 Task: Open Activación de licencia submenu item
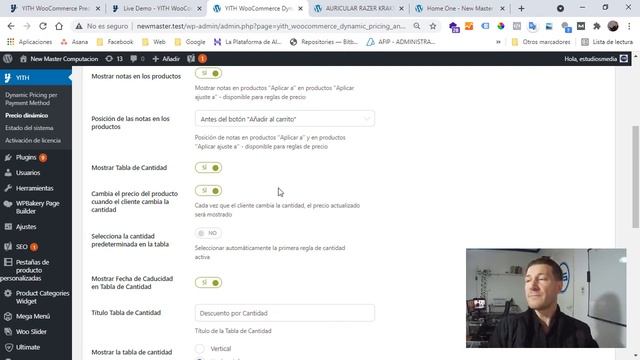(33, 140)
